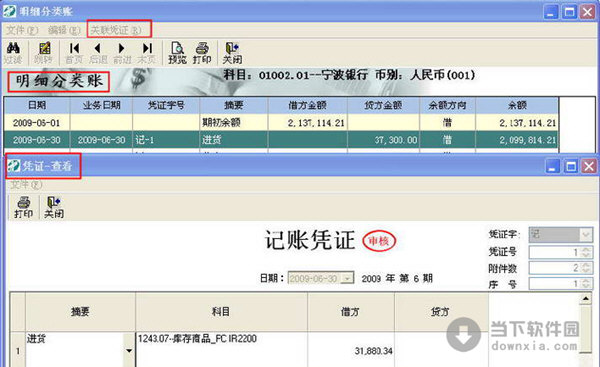
Task: Open the 文件 menu in voucher window
Action: coord(26,185)
